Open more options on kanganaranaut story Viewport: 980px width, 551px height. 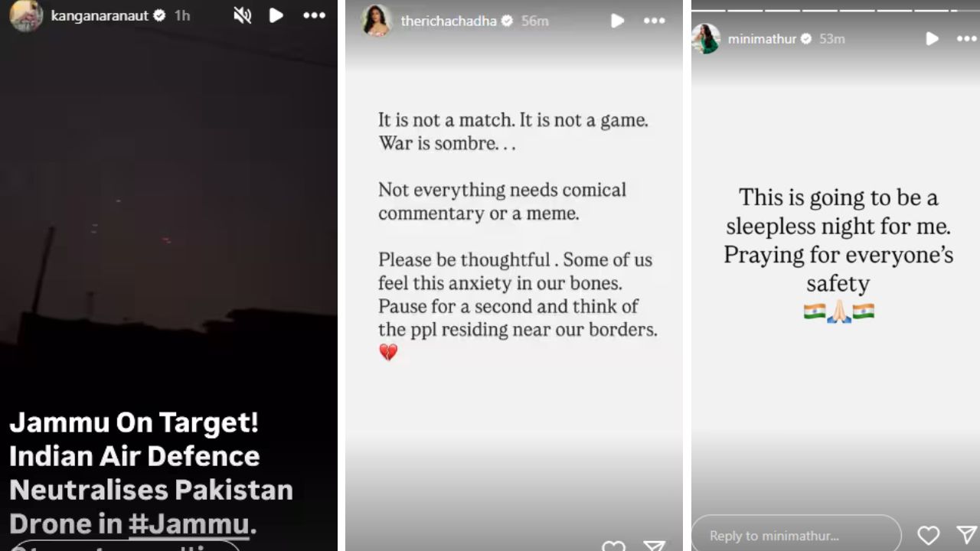pos(314,15)
